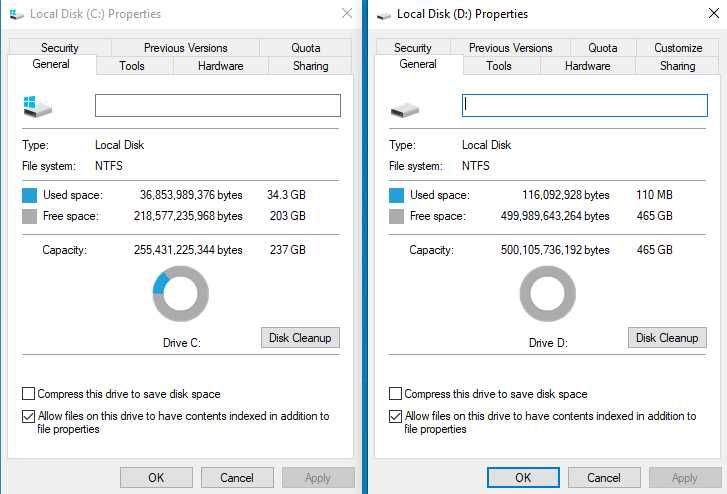Click the drive label text field for D:
Image resolution: width=727 pixels, height=494 pixels.
click(x=584, y=105)
